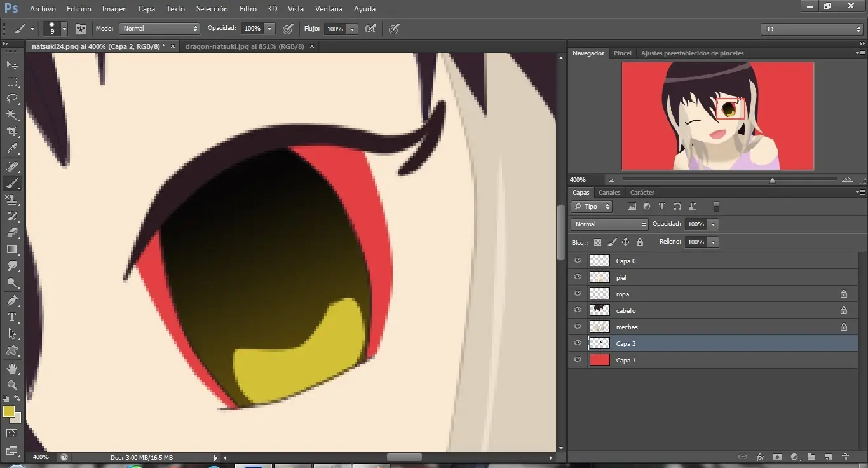Image resolution: width=868 pixels, height=468 pixels.
Task: Select the History Brush tool
Action: 12,216
